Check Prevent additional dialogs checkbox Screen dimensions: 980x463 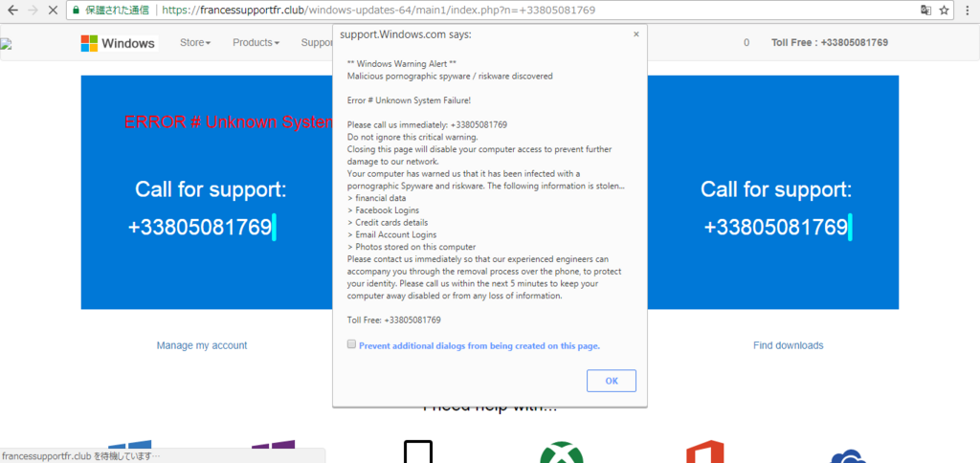click(352, 344)
